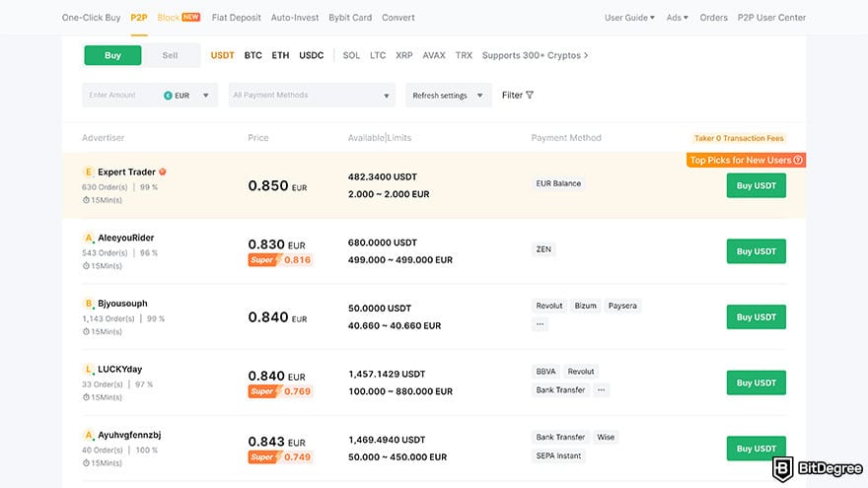Select TRX crypto option
Screen dimensions: 868x488
coord(464,55)
